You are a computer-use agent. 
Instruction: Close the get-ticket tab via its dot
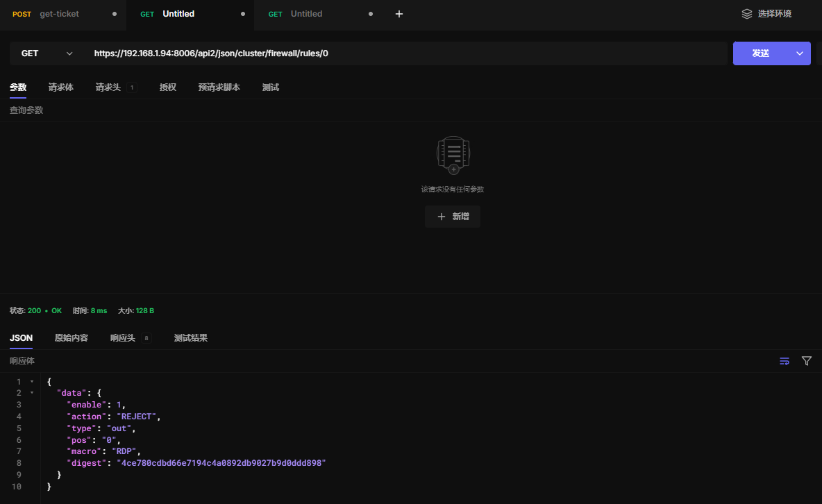click(x=115, y=14)
